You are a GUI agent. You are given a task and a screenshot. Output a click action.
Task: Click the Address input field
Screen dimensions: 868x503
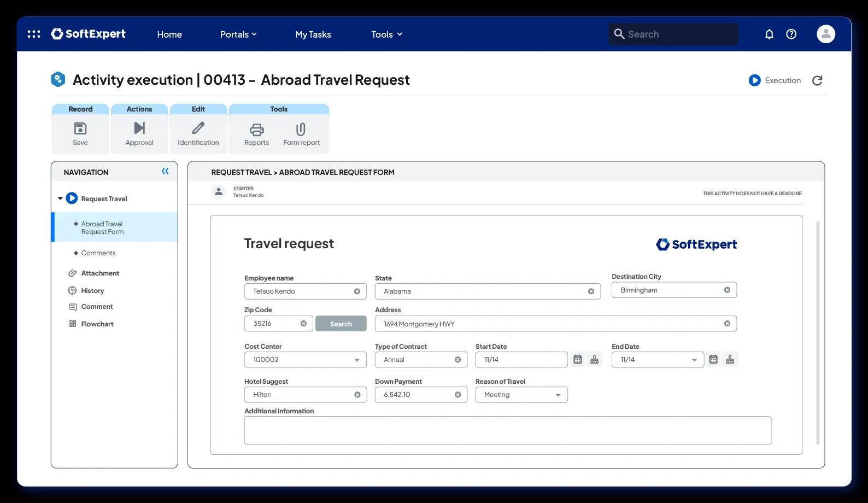[x=555, y=324]
